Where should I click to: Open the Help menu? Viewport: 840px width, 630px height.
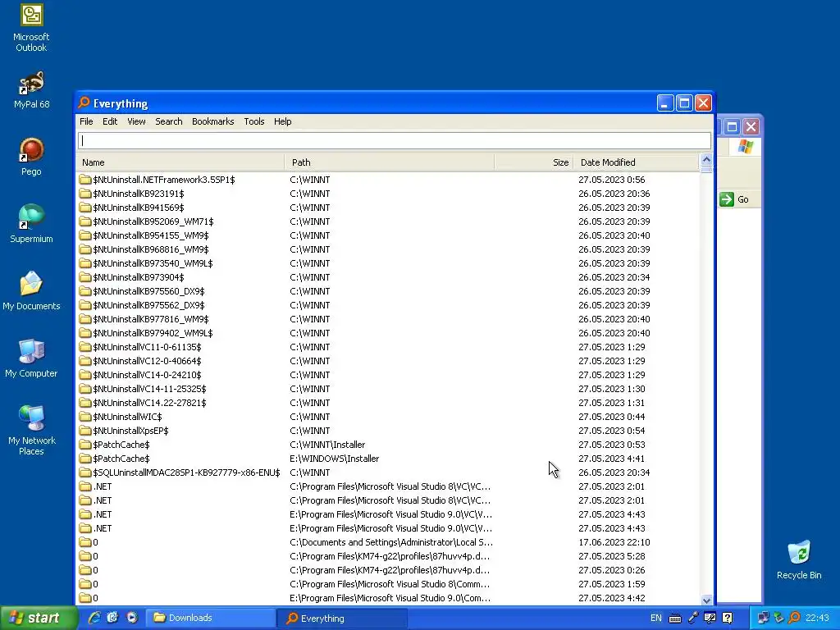282,121
